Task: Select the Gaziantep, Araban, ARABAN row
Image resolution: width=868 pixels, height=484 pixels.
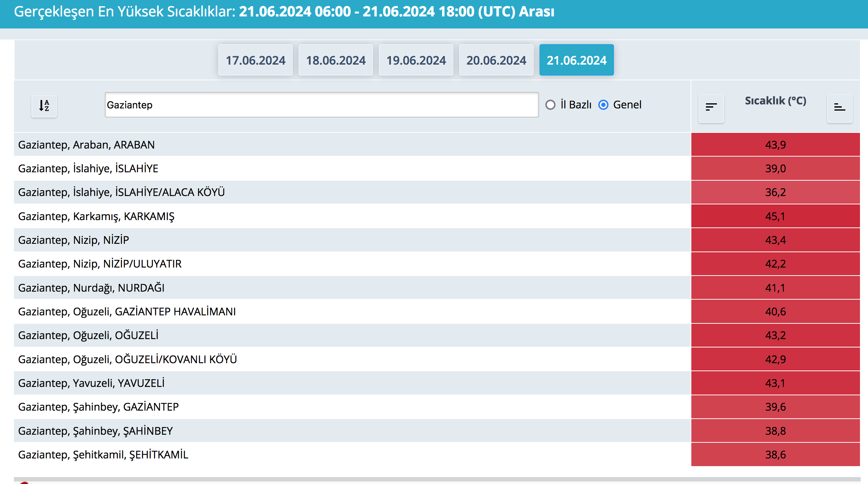Action: (x=87, y=145)
